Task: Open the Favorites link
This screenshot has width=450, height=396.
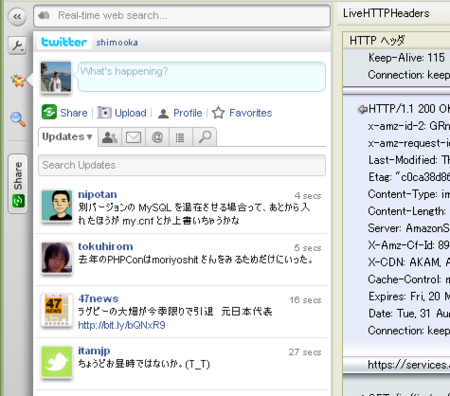Action: coord(251,113)
